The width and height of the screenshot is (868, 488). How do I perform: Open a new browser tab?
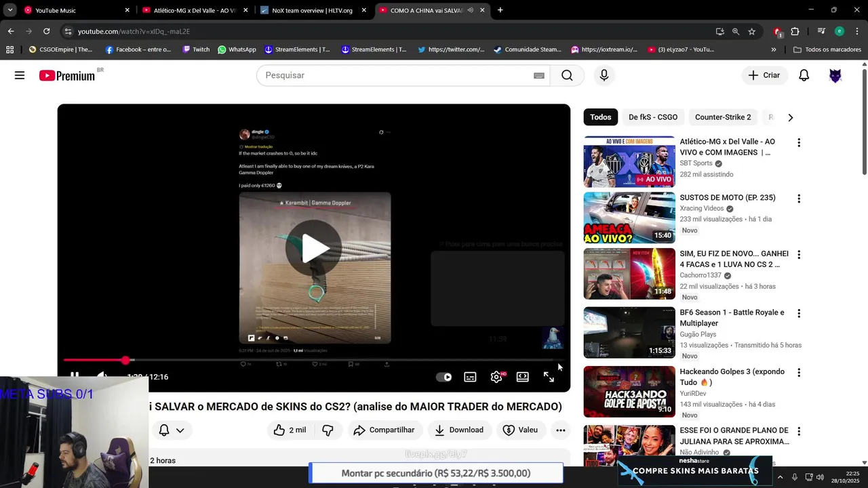500,10
